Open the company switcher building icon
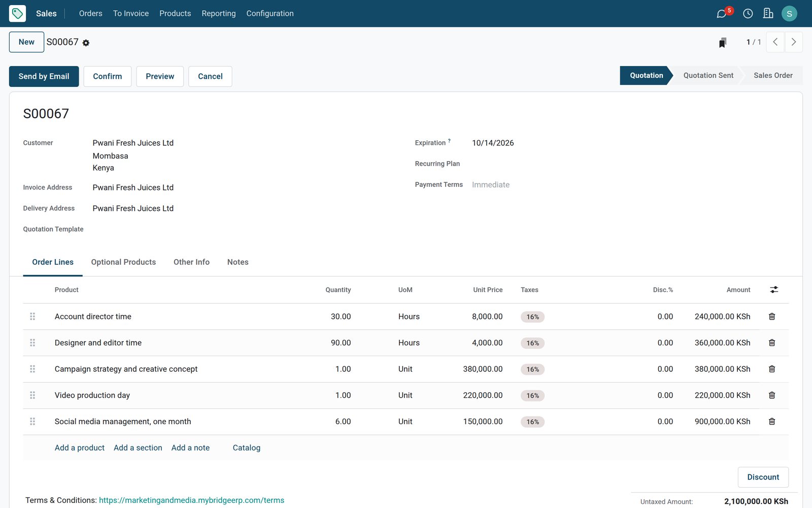Image resolution: width=812 pixels, height=508 pixels. tap(768, 13)
